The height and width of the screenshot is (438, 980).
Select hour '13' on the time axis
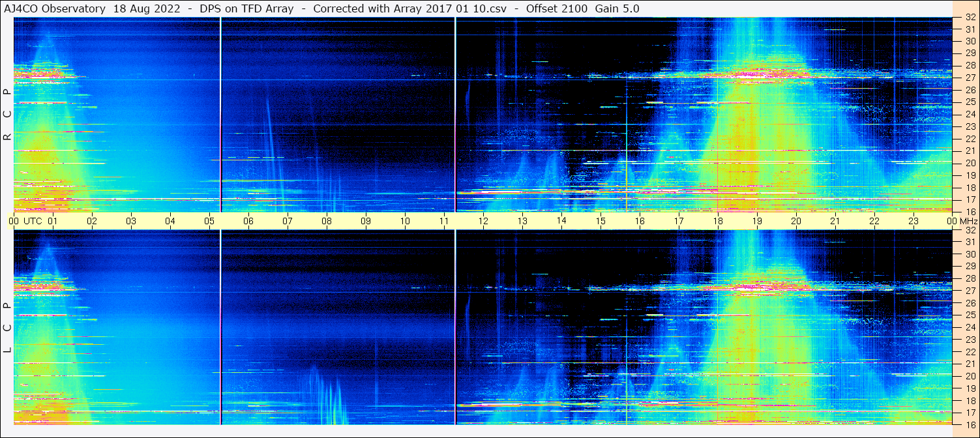pyautogui.click(x=522, y=221)
